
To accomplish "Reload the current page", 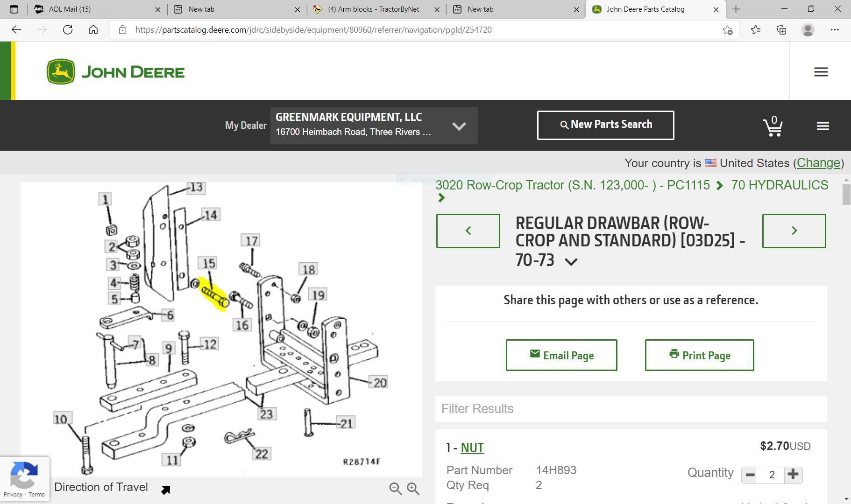I will coord(68,30).
